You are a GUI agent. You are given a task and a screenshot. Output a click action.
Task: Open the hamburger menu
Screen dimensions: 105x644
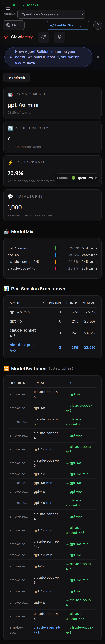(8, 8)
